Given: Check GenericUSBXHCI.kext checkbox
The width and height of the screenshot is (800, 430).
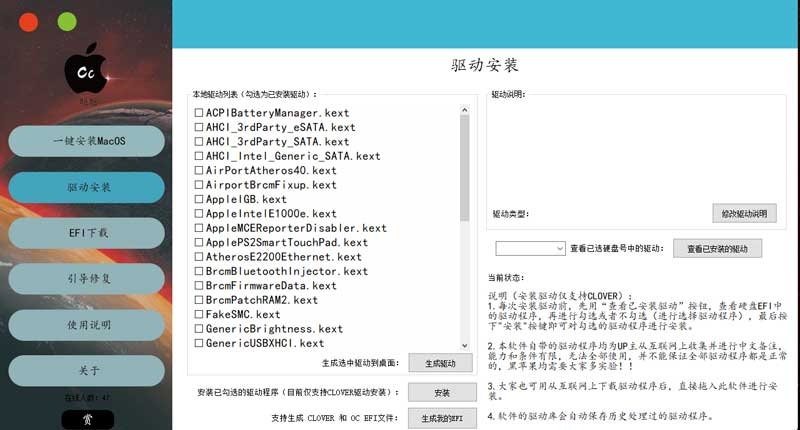Looking at the screenshot, I should 198,343.
